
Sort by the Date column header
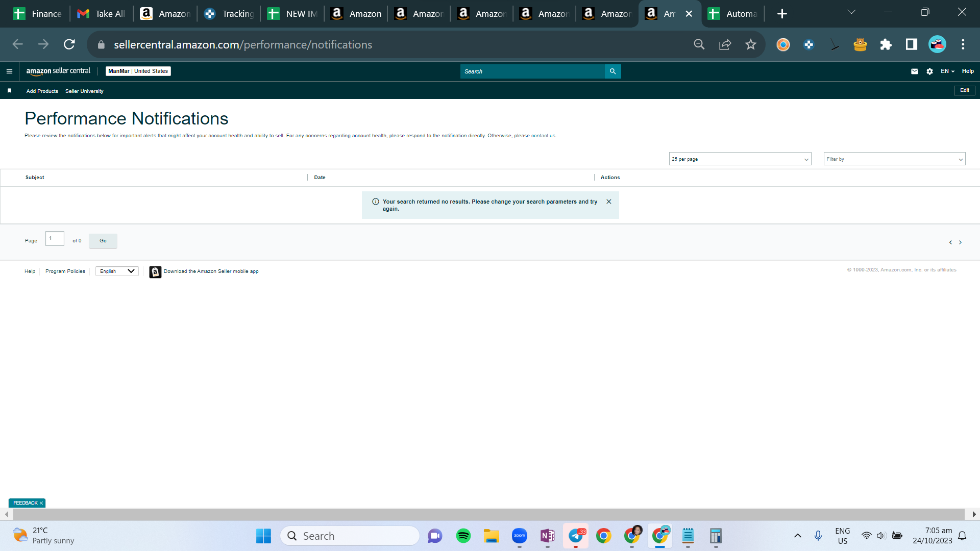click(320, 178)
